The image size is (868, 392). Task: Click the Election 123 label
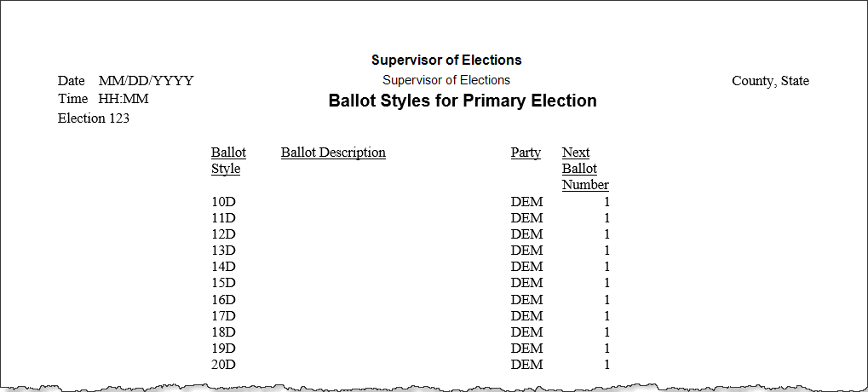(94, 118)
